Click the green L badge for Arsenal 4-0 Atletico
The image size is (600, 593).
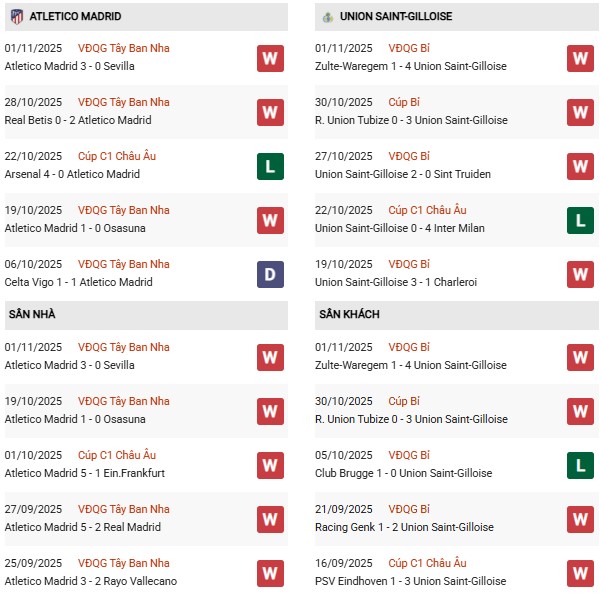(x=270, y=166)
